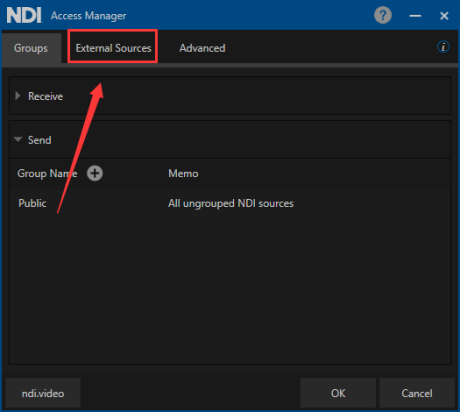Screen dimensions: 460x412
Task: Switch to the Groups tab
Action: point(31,48)
